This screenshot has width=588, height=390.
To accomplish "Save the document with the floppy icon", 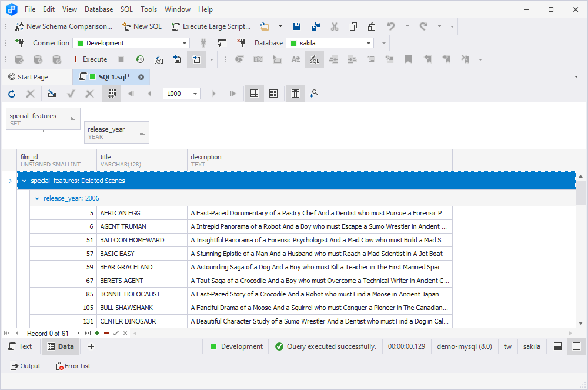I will pyautogui.click(x=296, y=26).
